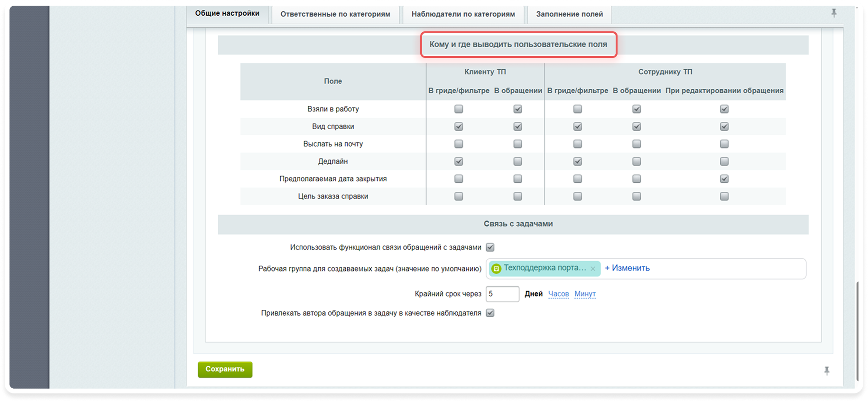
Task: Uncheck Взяли в работу staff В обращении
Action: (x=637, y=109)
